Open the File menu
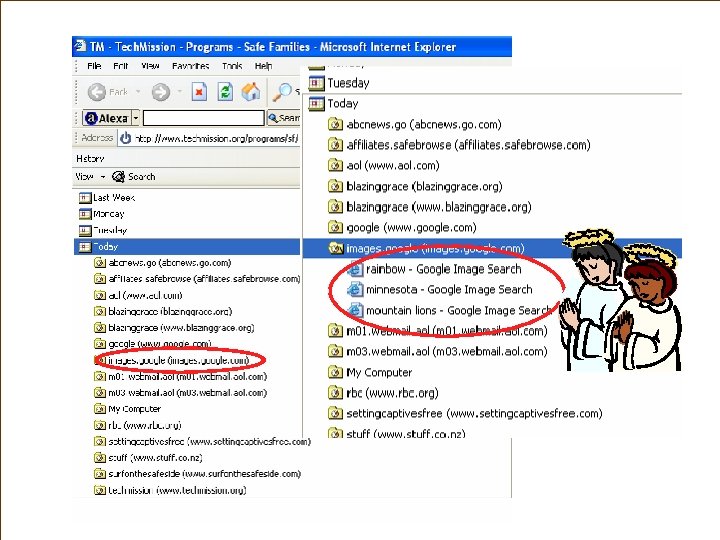The height and width of the screenshot is (540, 720). click(94, 66)
